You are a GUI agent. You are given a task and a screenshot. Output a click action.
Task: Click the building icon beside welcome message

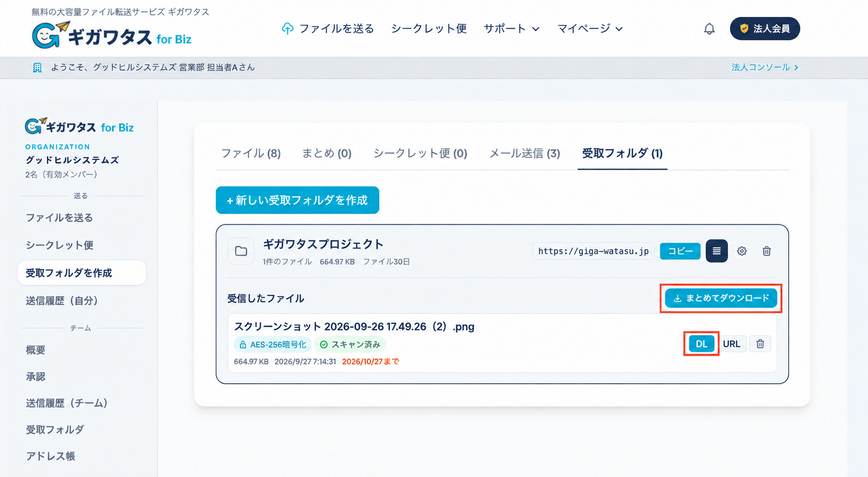tap(37, 68)
